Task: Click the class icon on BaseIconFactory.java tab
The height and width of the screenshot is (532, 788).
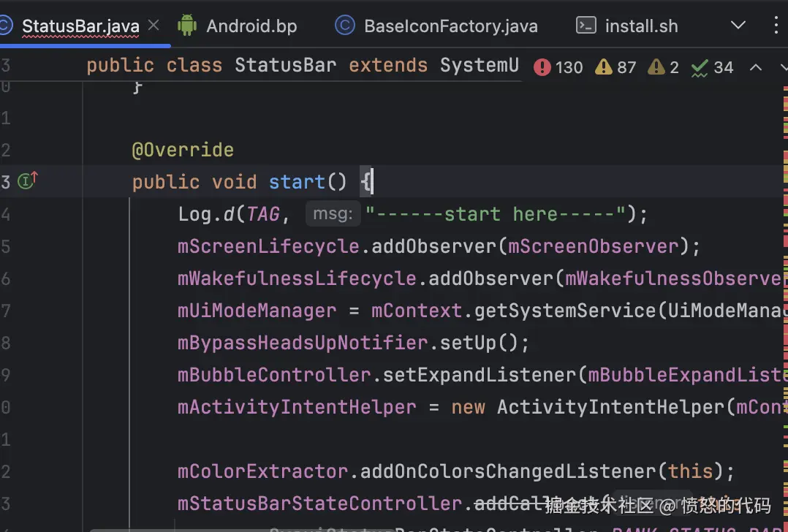Action: click(x=345, y=25)
